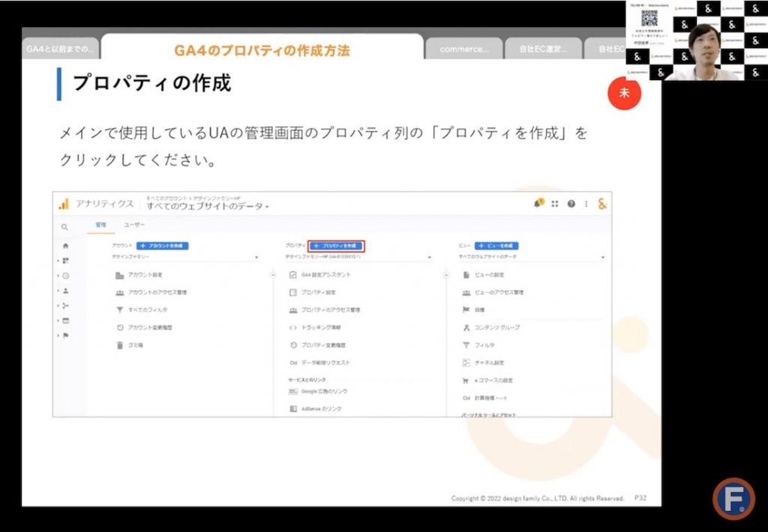This screenshot has width=768, height=532.
Task: Click the Google account avatar icon
Action: click(x=602, y=204)
